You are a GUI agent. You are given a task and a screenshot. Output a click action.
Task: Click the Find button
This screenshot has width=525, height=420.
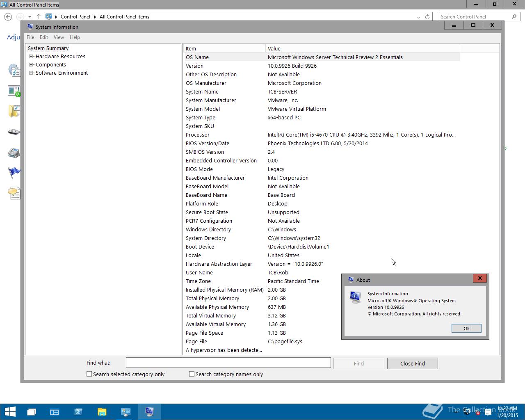pyautogui.click(x=359, y=363)
